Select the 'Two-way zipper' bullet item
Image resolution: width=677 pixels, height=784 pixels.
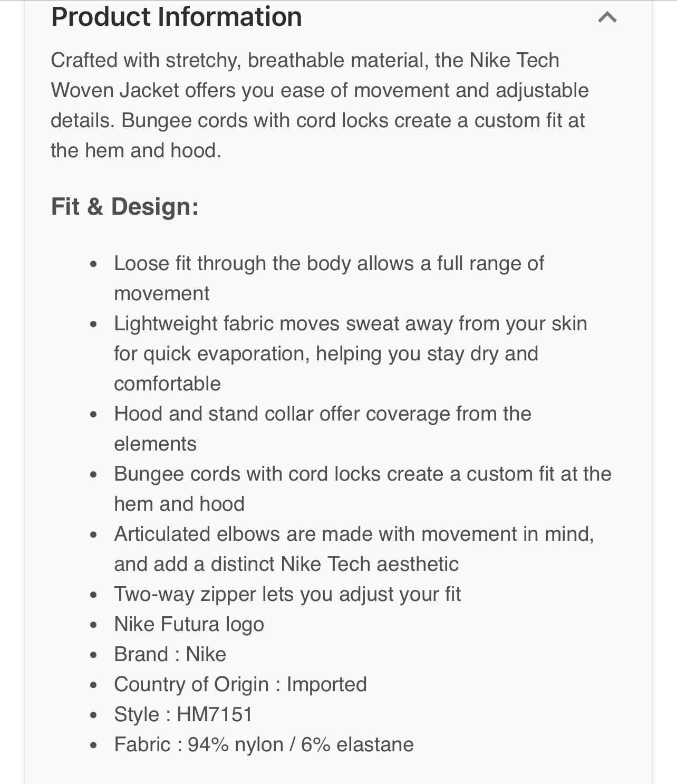(x=287, y=594)
